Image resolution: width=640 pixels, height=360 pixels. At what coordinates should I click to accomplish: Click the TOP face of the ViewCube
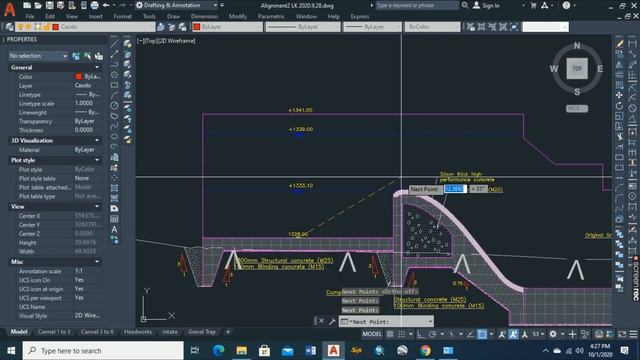[x=577, y=69]
